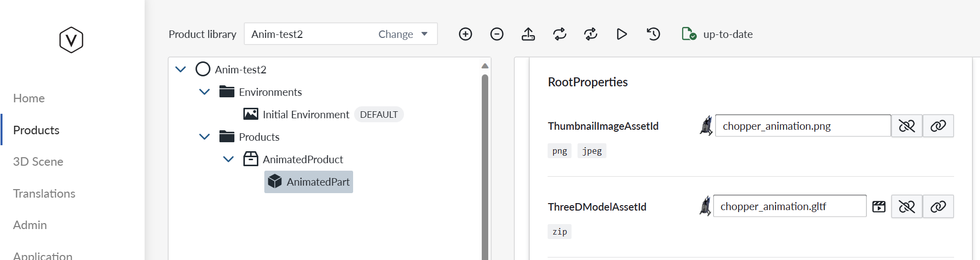Click link icon for ThreeDModelAssetId
The width and height of the screenshot is (980, 260).
[x=938, y=207]
